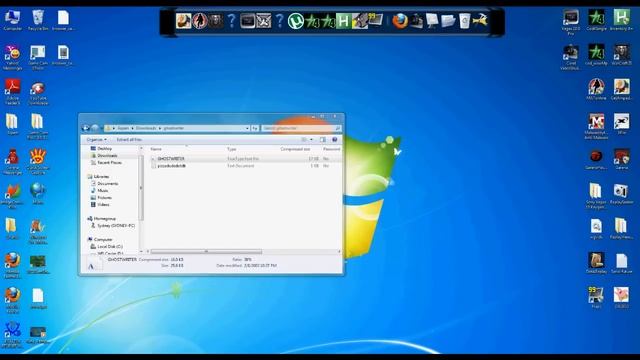Open the address bar history dropdown
Screen dimensions: 640x360
pyautogui.click(x=247, y=128)
